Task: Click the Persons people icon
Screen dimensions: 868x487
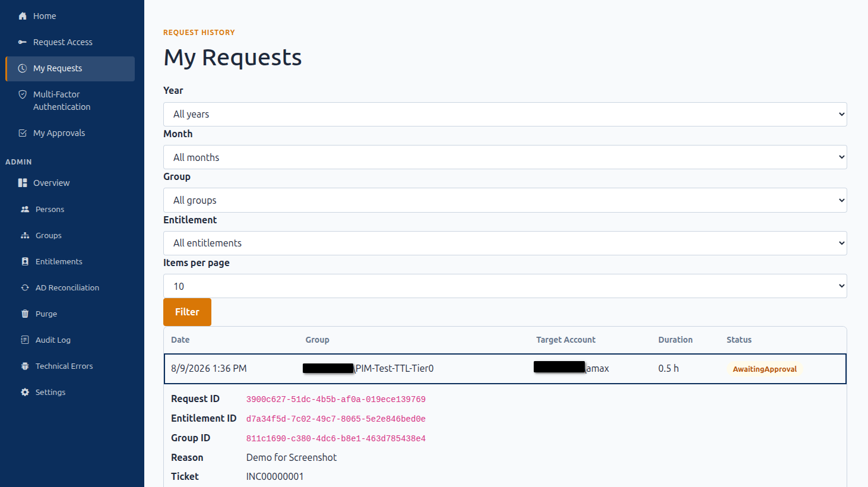Action: coord(25,209)
